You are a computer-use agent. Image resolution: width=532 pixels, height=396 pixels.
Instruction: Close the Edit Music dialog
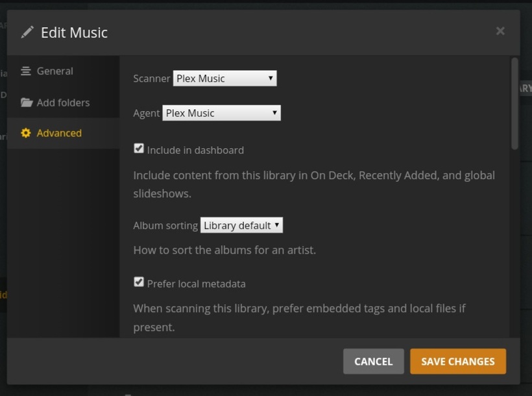point(500,31)
